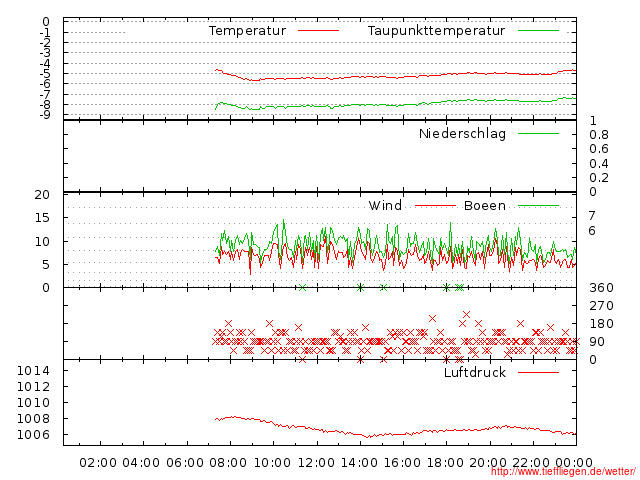
Task: Click the Niederschlag legend label
Action: pyautogui.click(x=462, y=133)
